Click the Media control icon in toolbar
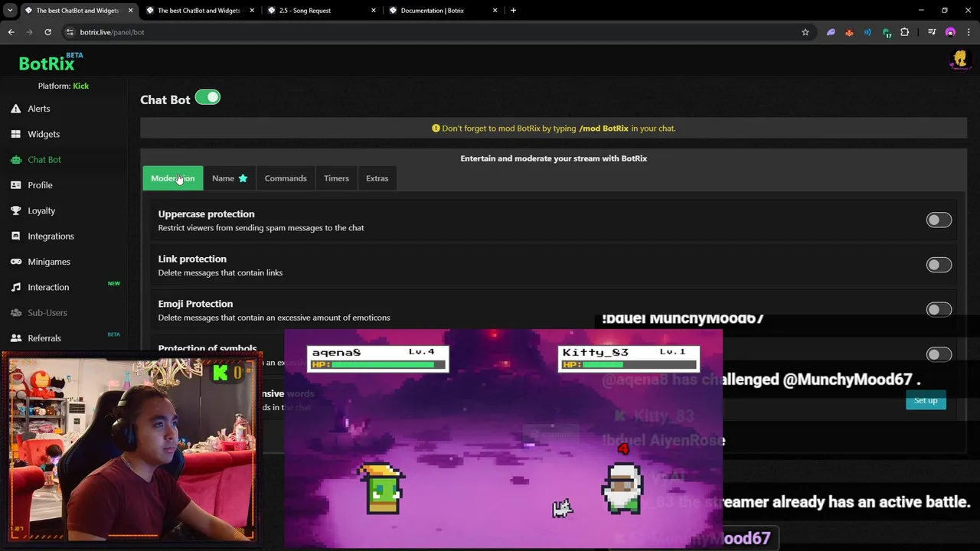 (932, 32)
